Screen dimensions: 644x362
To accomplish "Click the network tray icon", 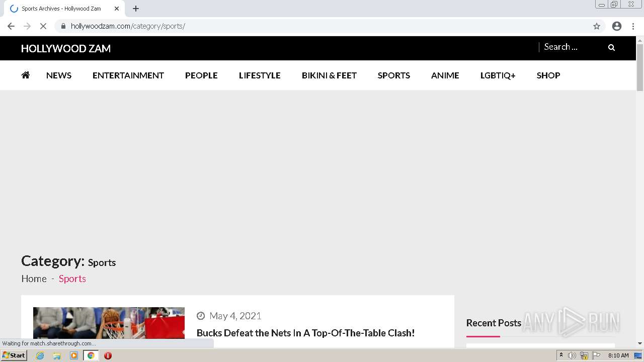I will point(584,355).
